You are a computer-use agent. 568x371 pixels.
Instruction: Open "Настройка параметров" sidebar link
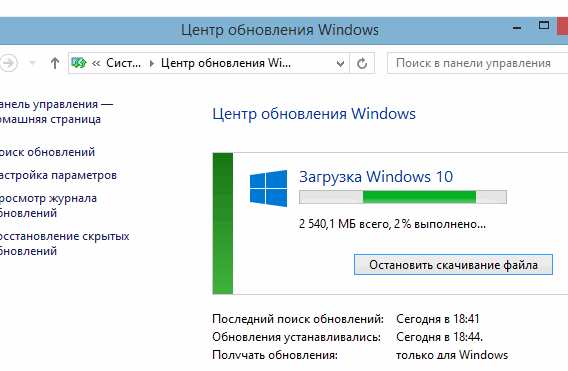pos(58,175)
